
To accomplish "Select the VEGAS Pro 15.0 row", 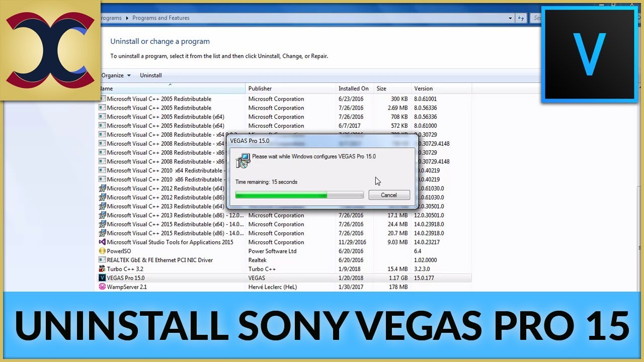I will (285, 278).
